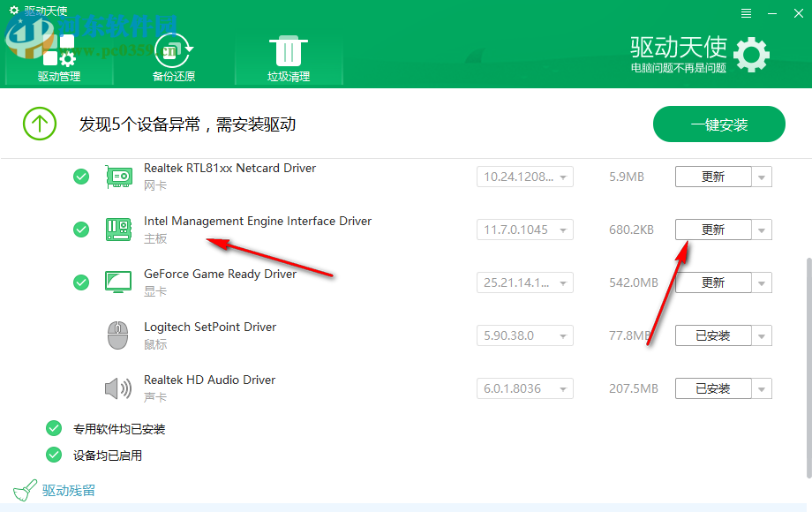This screenshot has width=812, height=512.
Task: Click the Logitech mouse device icon
Action: (x=118, y=335)
